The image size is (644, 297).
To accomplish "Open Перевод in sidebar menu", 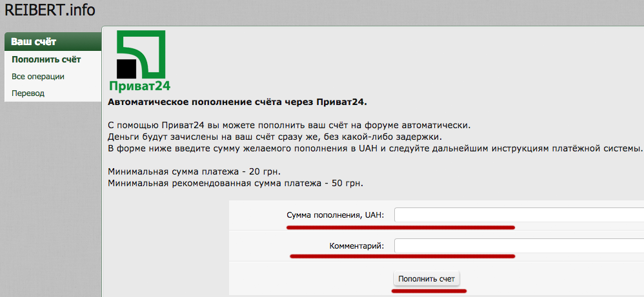I will (28, 93).
